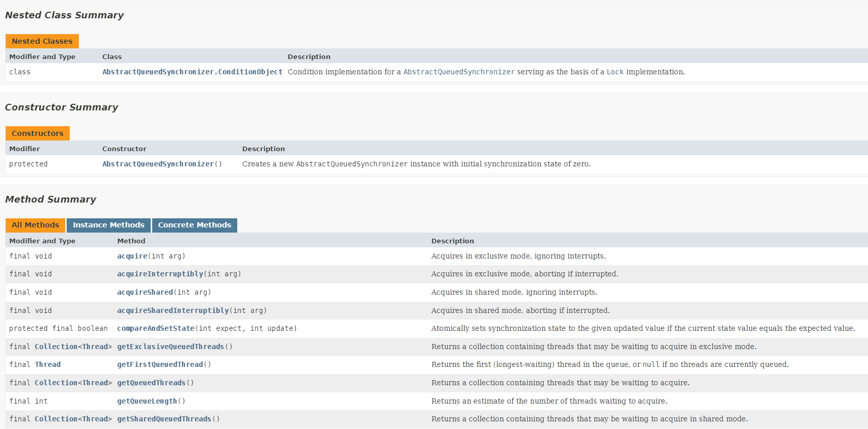Click 'class' modifier in nested classes row

[x=20, y=72]
